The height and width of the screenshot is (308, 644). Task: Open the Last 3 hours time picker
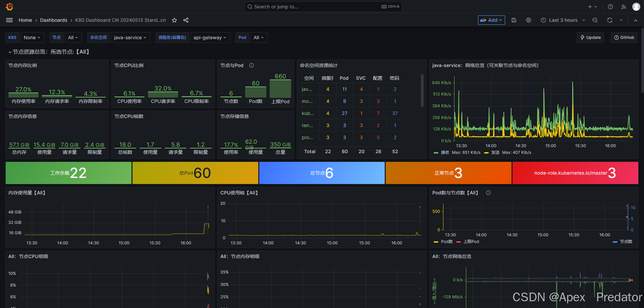click(563, 20)
